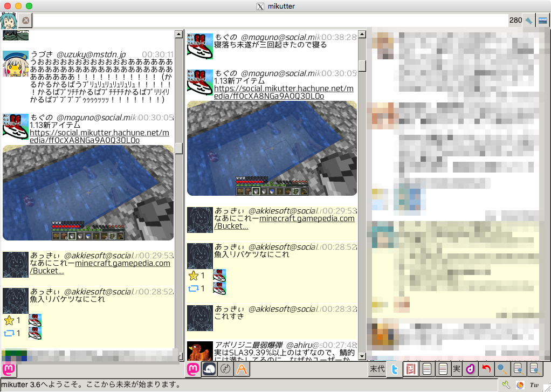Click the elephant Mastodon icon
This screenshot has height=392, width=551.
pos(209,369)
